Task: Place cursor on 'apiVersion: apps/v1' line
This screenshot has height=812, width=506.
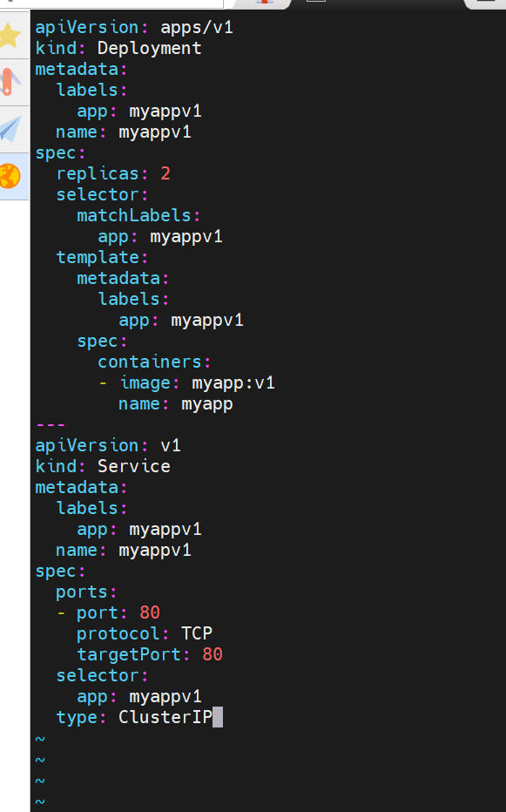Action: click(134, 28)
